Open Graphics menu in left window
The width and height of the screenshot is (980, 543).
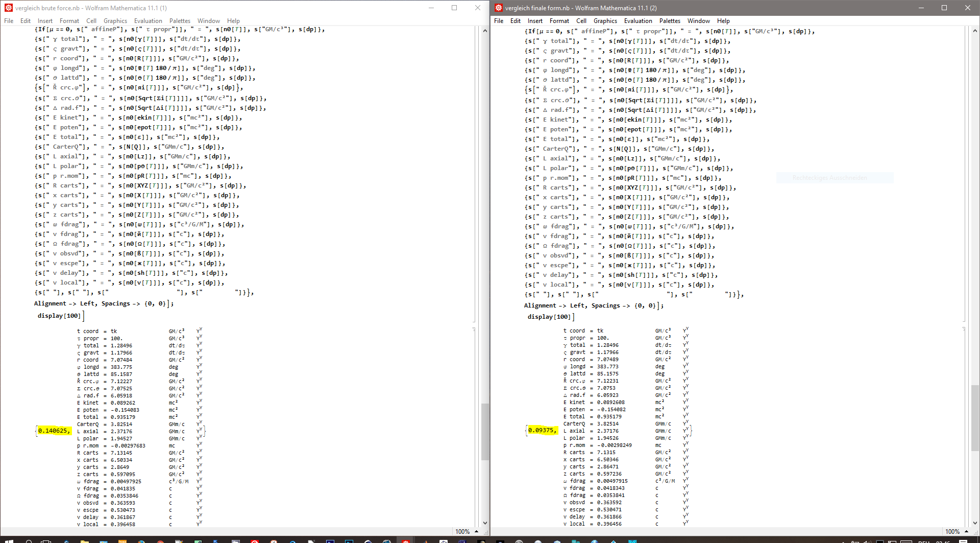(115, 21)
